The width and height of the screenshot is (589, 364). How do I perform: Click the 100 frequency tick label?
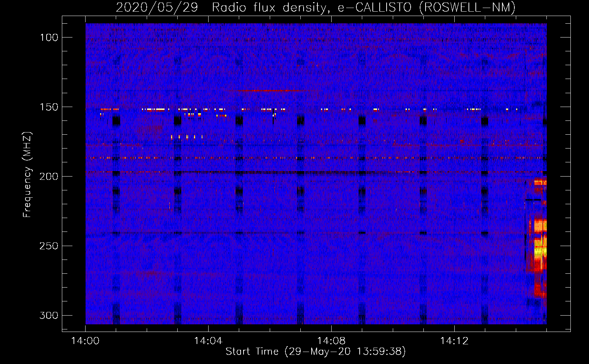(49, 37)
